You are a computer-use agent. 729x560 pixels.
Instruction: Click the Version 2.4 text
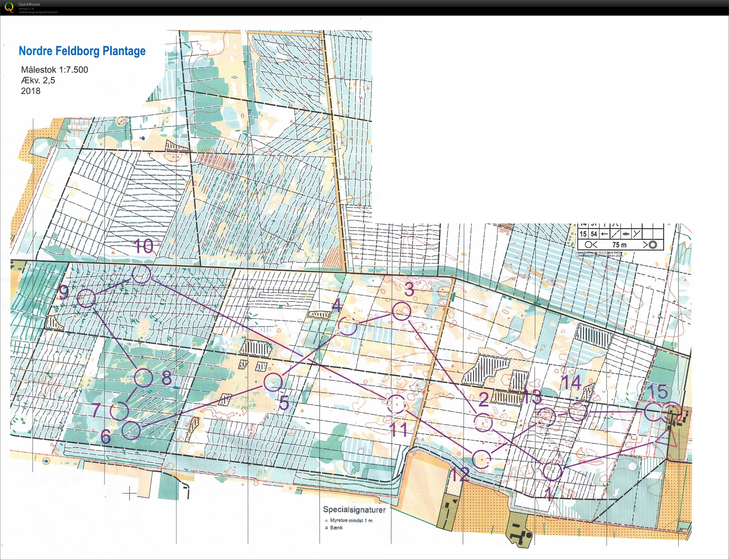(x=26, y=9)
